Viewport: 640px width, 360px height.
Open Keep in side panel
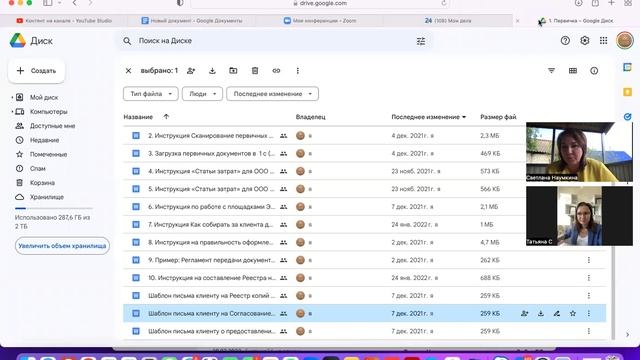(x=627, y=92)
